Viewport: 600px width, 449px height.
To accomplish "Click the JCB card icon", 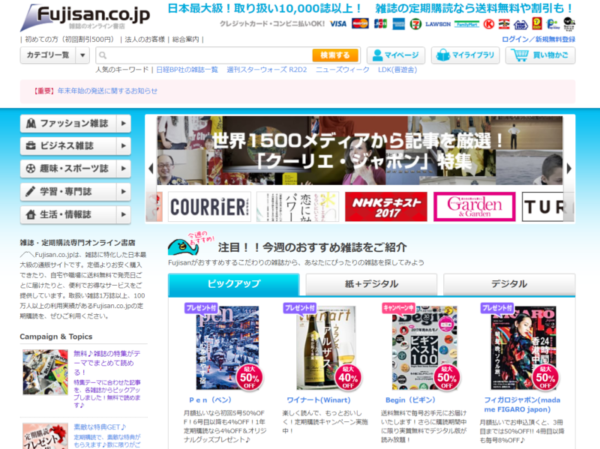I will point(380,24).
